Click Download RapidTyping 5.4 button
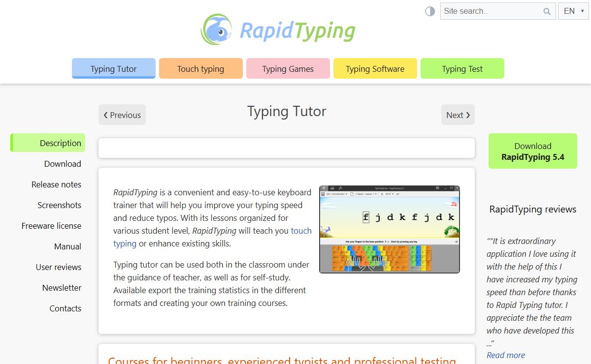 [533, 151]
